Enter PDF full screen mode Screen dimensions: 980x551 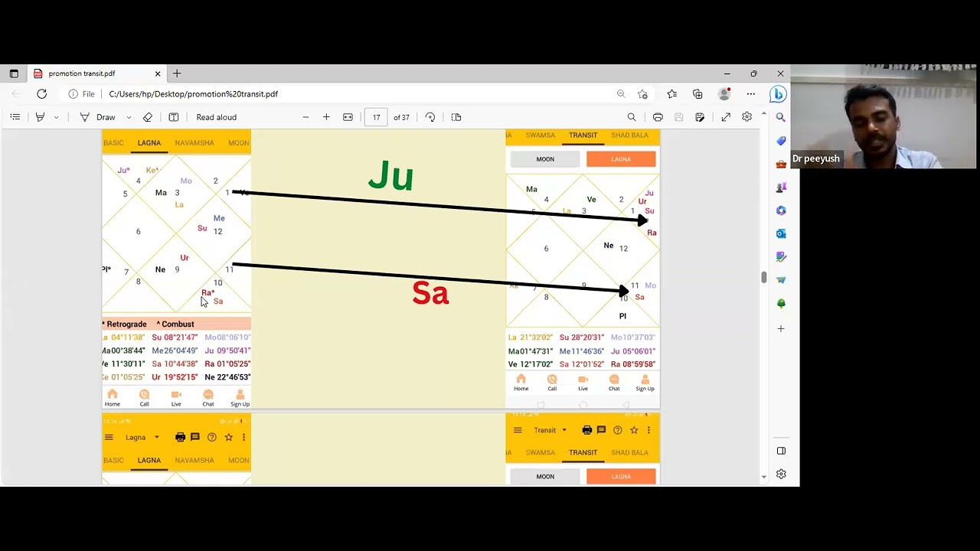(x=726, y=117)
